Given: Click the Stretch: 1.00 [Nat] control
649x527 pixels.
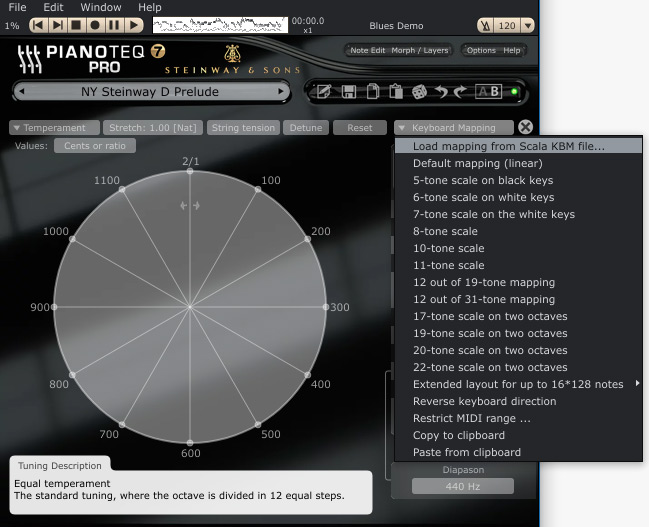Looking at the screenshot, I should pos(153,128).
